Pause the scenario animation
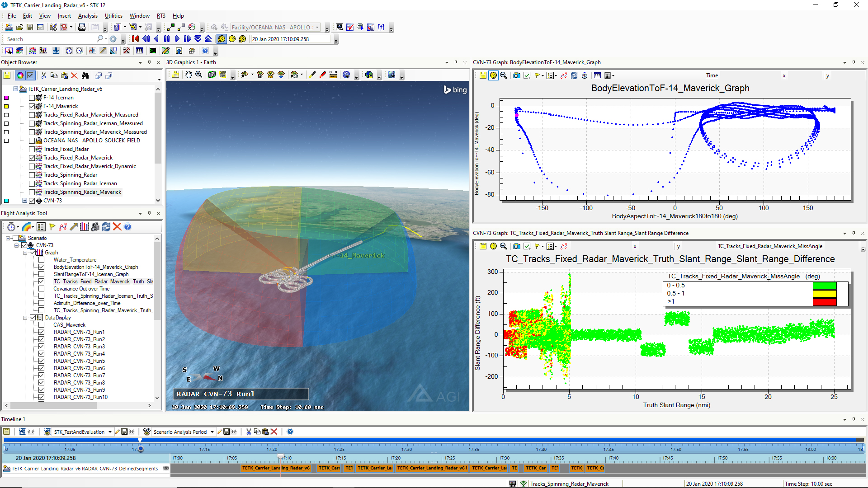Viewport: 868px width, 488px height. click(167, 39)
